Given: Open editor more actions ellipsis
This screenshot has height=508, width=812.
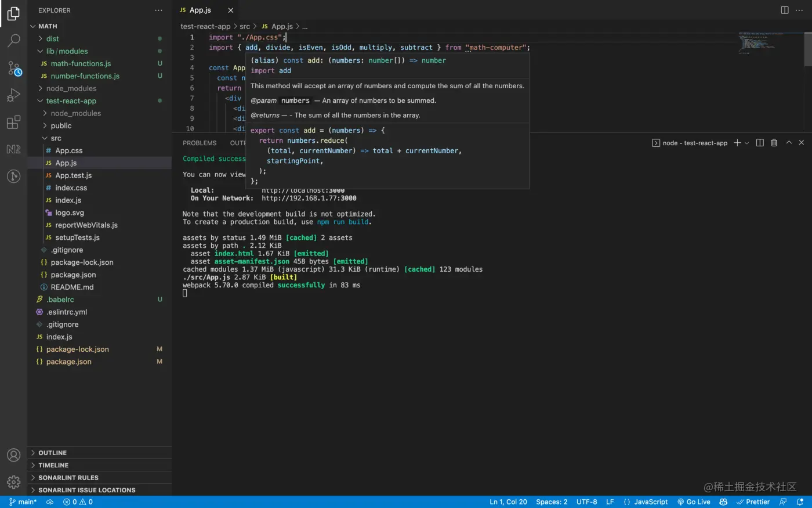Looking at the screenshot, I should tap(800, 10).
